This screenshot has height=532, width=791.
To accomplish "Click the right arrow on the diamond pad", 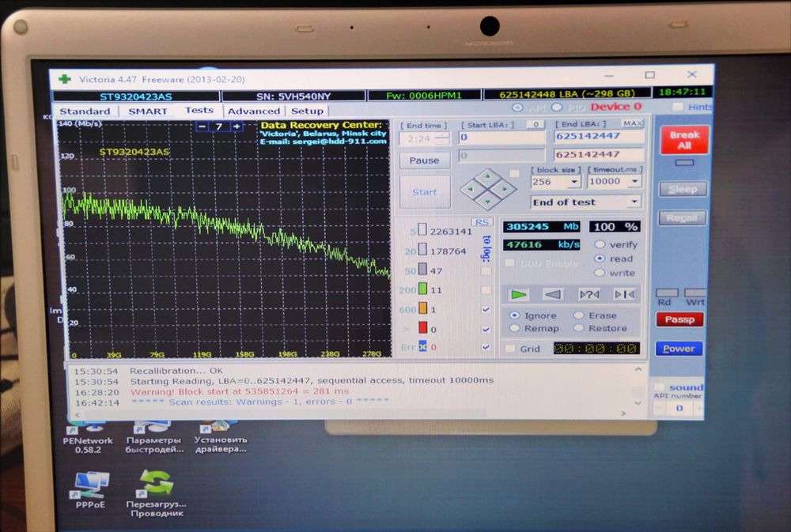I will click(x=505, y=189).
